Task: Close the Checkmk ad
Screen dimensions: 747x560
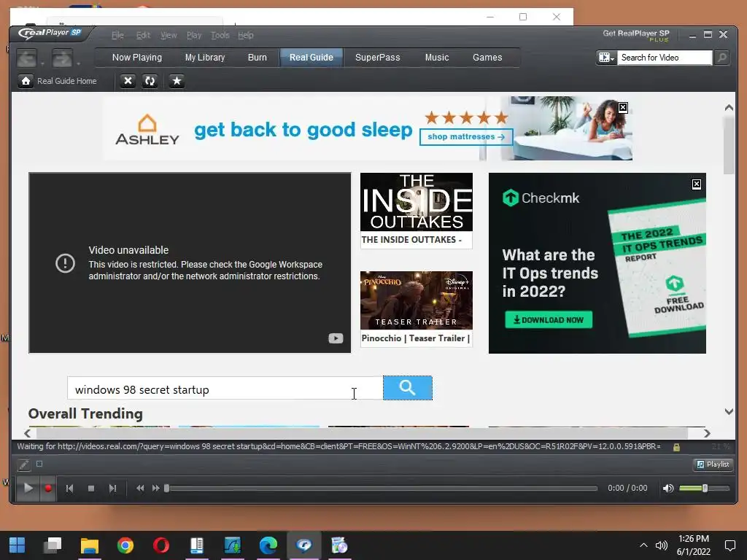Action: tap(697, 184)
